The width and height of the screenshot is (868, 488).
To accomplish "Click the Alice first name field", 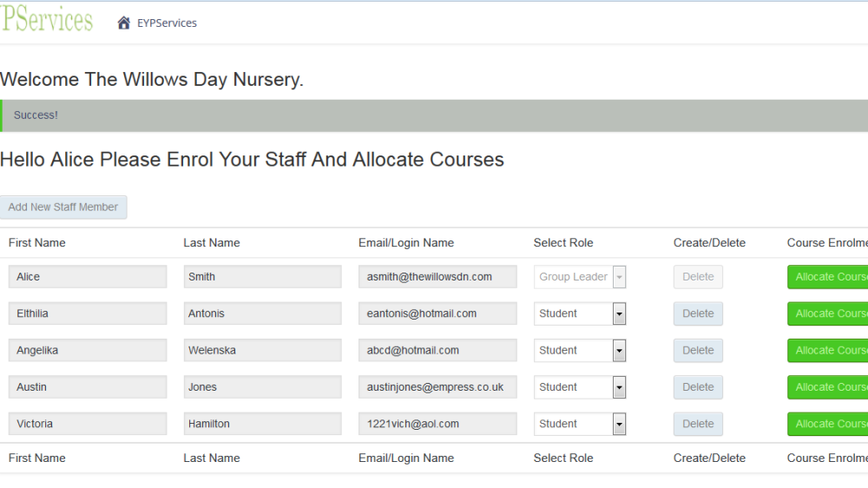I will pyautogui.click(x=88, y=277).
